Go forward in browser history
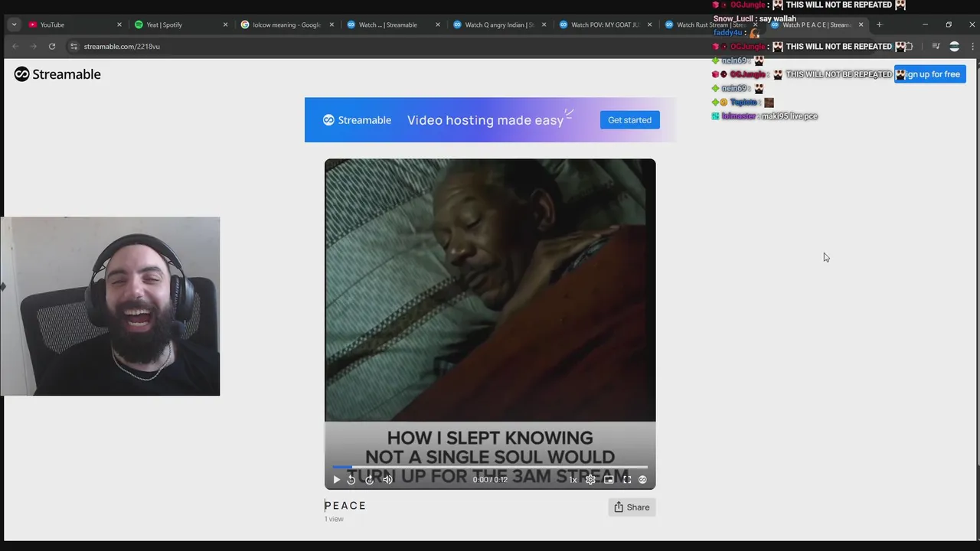This screenshot has width=980, height=551. click(34, 47)
